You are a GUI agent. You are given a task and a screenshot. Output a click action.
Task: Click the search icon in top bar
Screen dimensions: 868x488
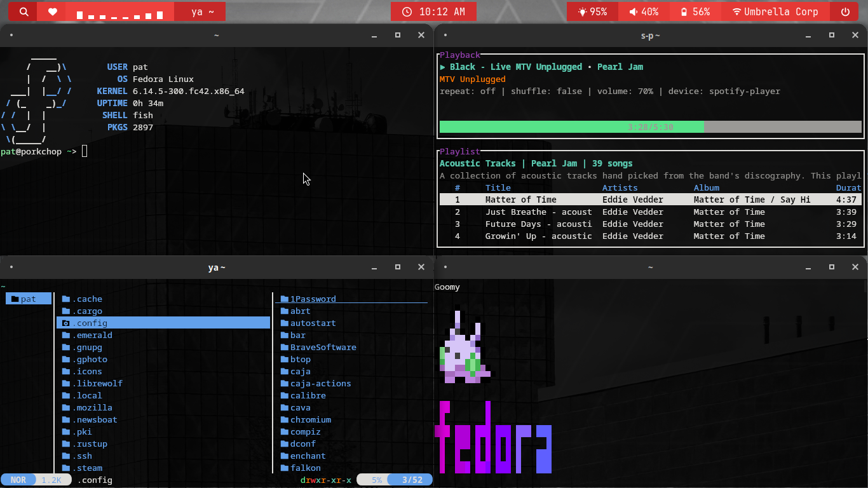24,11
